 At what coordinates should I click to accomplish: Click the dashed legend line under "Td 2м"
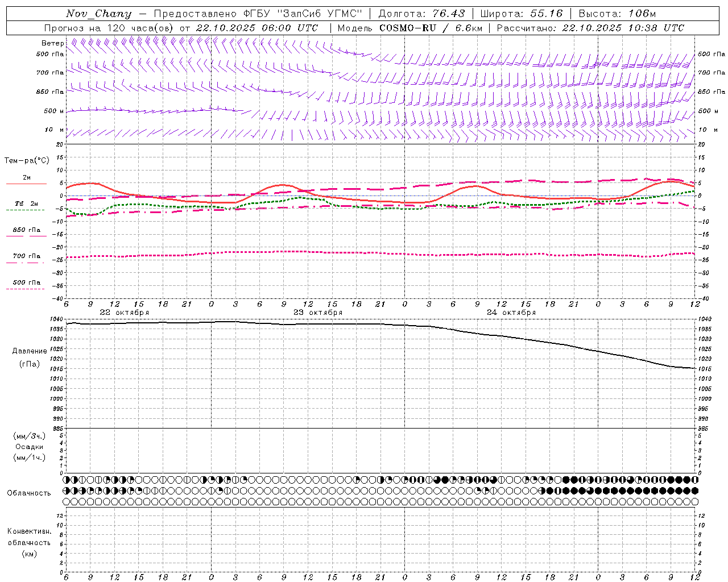[25, 210]
